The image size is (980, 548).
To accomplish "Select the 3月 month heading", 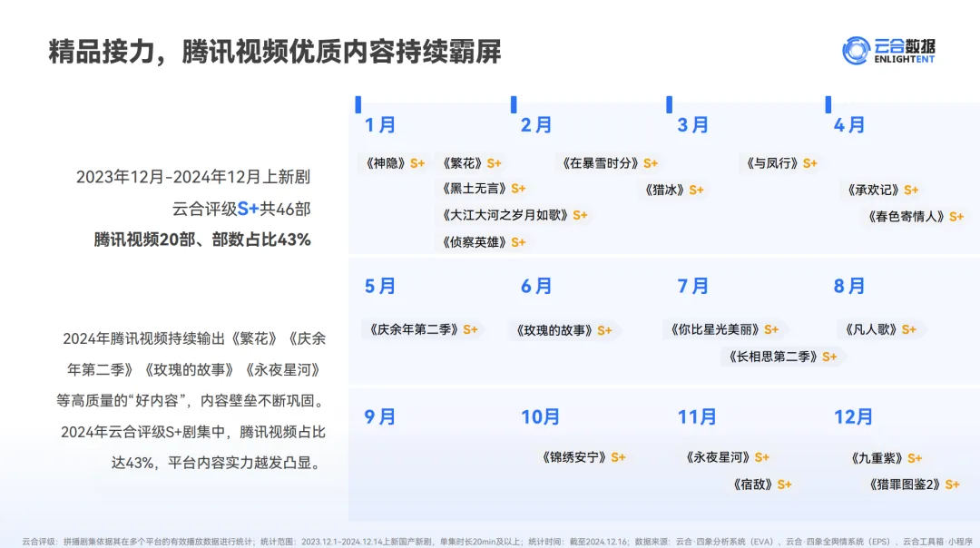I will (693, 125).
